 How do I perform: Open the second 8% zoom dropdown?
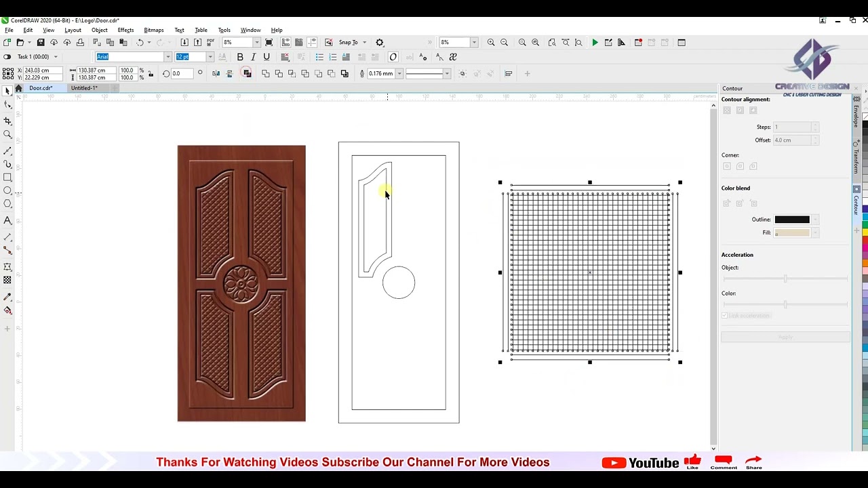point(474,43)
